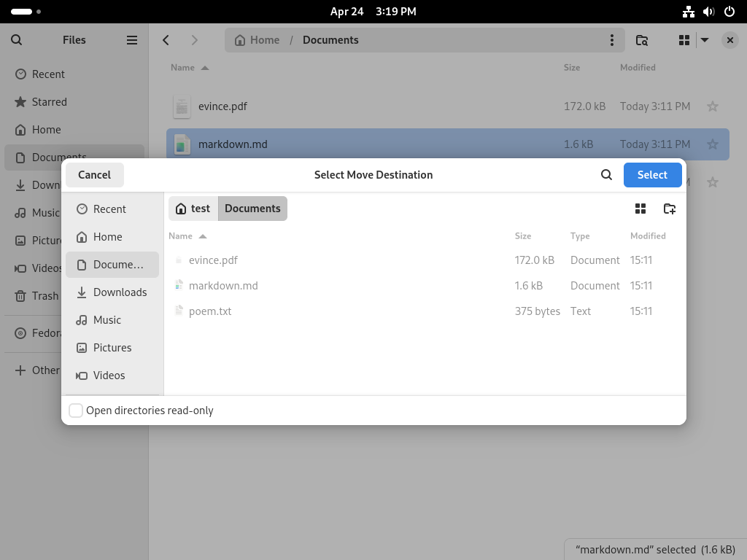747x560 pixels.
Task: Open search in the Files window header
Action: click(16, 40)
